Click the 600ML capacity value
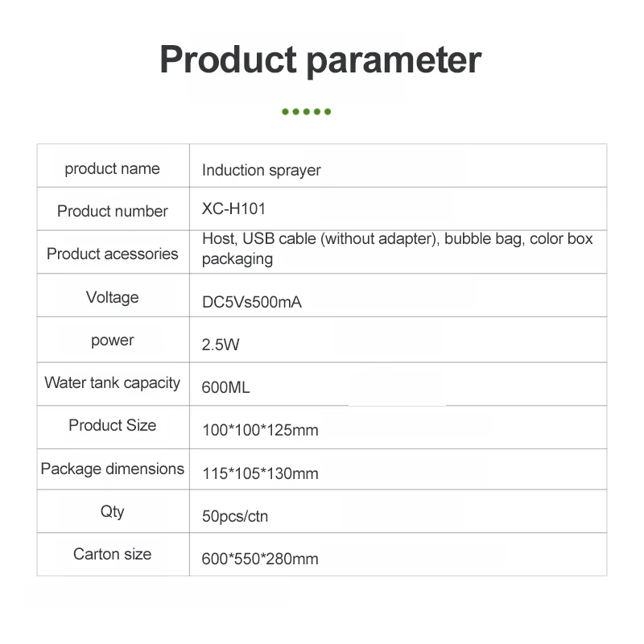Screen dimensions: 644x644 [x=225, y=388]
